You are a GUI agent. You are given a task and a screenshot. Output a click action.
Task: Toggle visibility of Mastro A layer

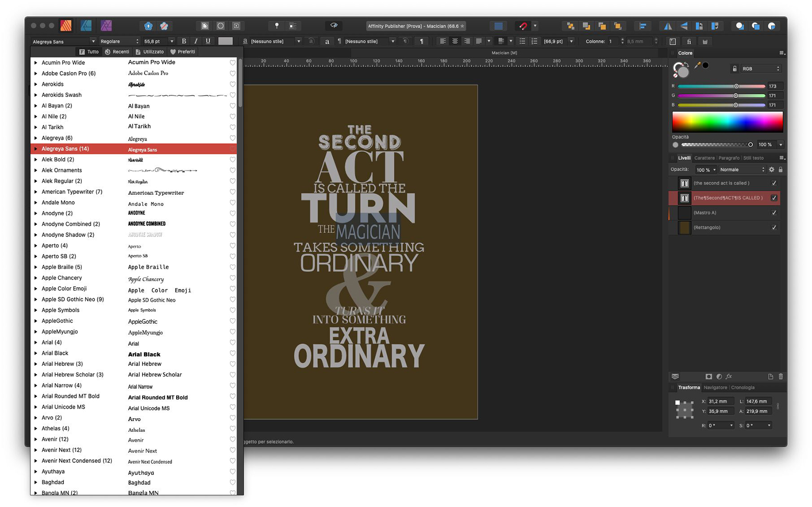[x=774, y=213]
